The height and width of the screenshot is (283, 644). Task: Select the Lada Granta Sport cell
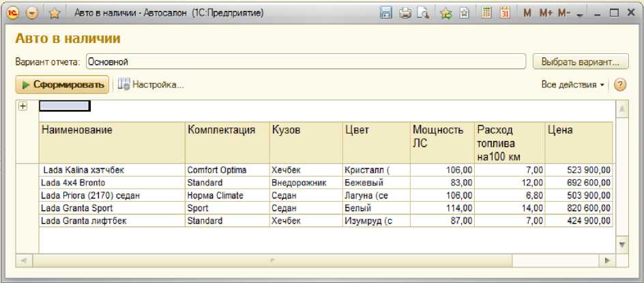pyautogui.click(x=112, y=208)
